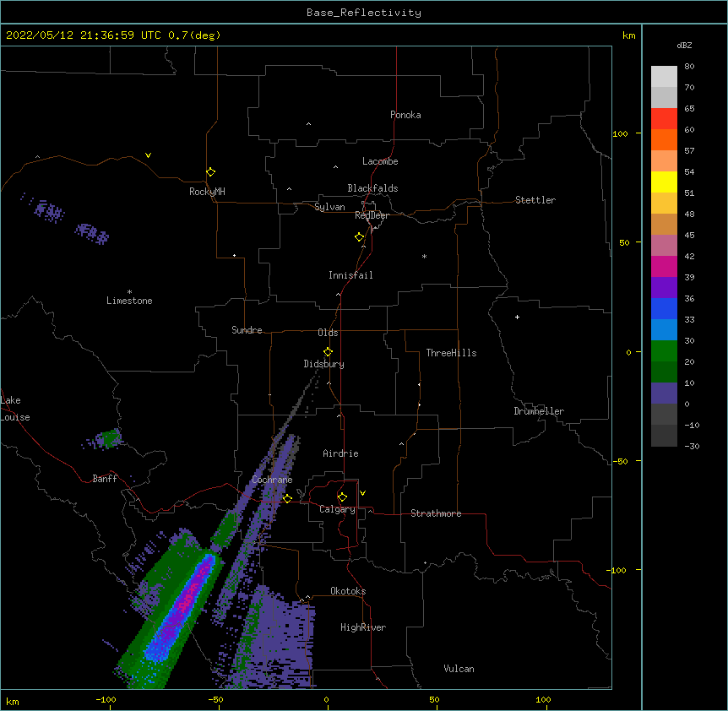Click the Calgary city label
Viewport: 728px width, 711px height.
click(x=337, y=509)
